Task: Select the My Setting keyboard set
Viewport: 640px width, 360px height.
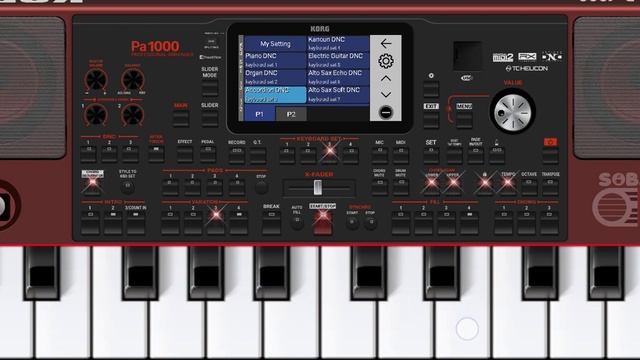Action: coord(275,44)
